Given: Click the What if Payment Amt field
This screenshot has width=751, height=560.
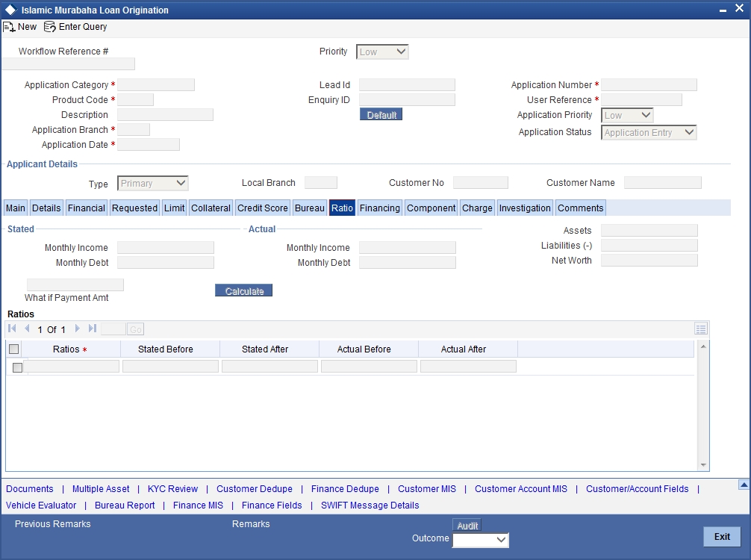Looking at the screenshot, I should [75, 284].
